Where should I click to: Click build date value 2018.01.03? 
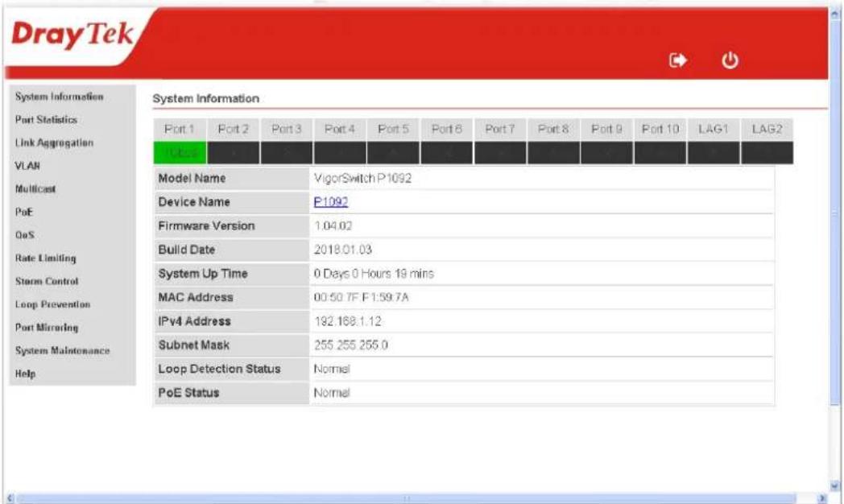click(343, 250)
